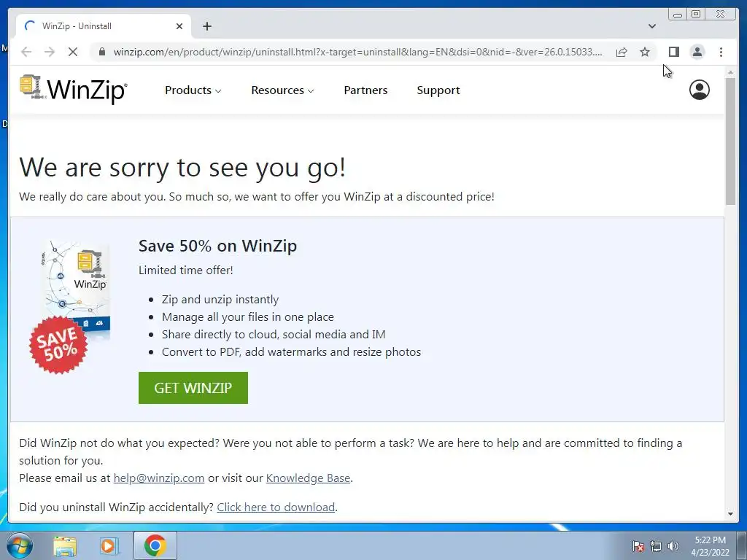Go back using the browser back arrow
The image size is (747, 560).
click(x=26, y=52)
